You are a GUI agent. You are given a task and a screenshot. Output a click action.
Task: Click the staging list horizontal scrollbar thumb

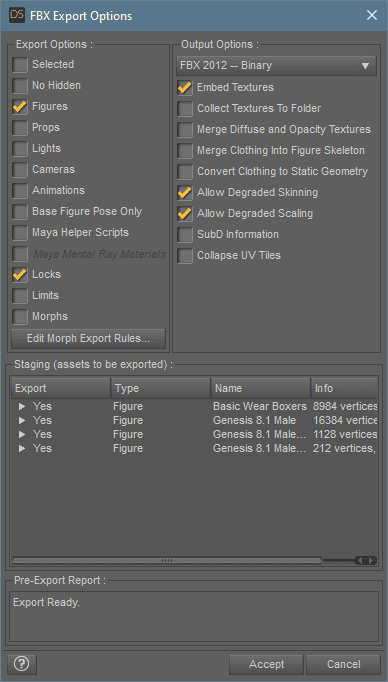point(167,561)
